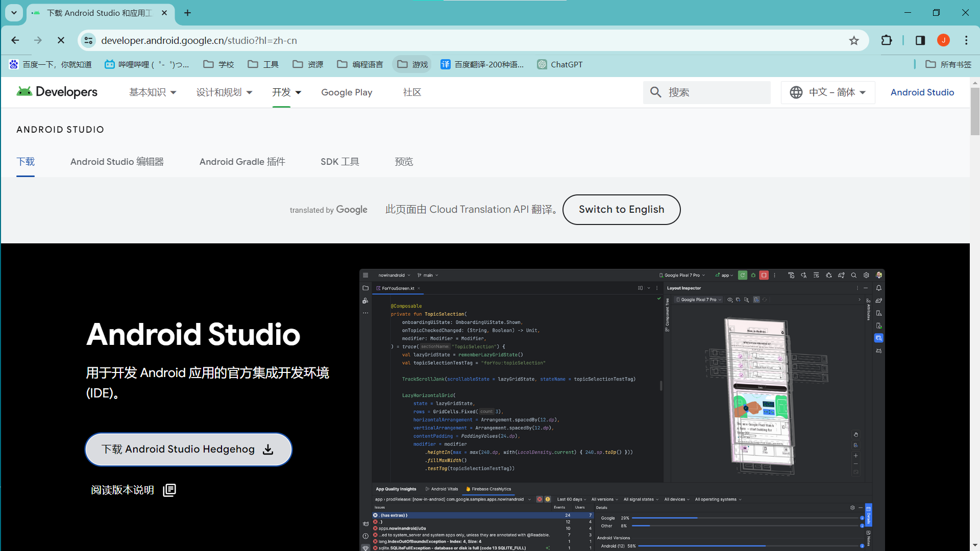980x551 pixels.
Task: Click Switch to English button
Action: coord(621,210)
